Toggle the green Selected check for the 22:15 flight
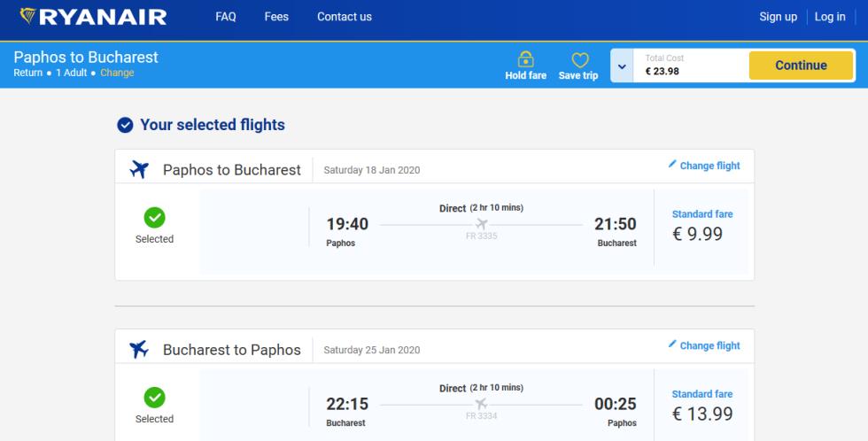The image size is (868, 441). point(154,398)
